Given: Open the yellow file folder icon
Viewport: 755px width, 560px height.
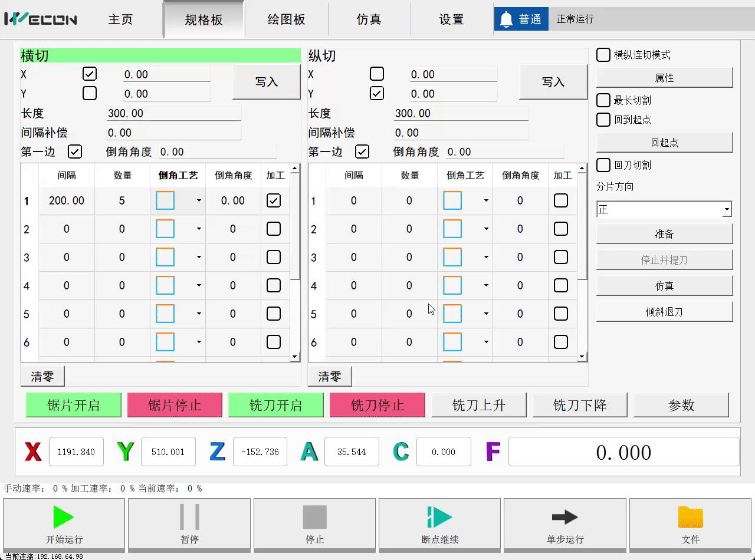Looking at the screenshot, I should pyautogui.click(x=690, y=517).
